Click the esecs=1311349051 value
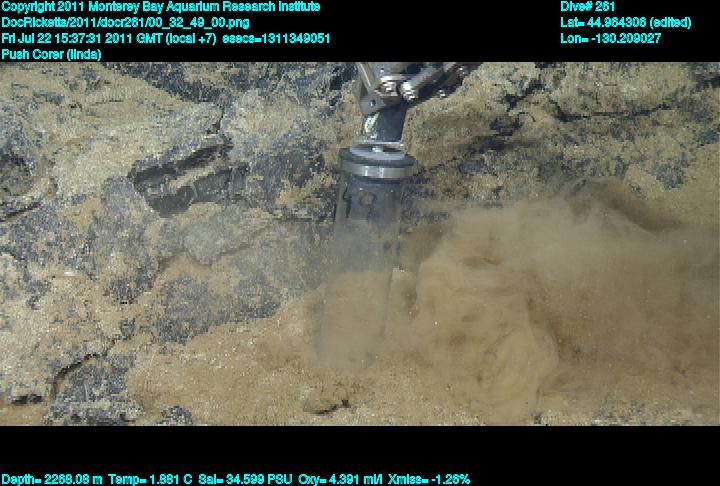This screenshot has width=720, height=486. pyautogui.click(x=276, y=38)
